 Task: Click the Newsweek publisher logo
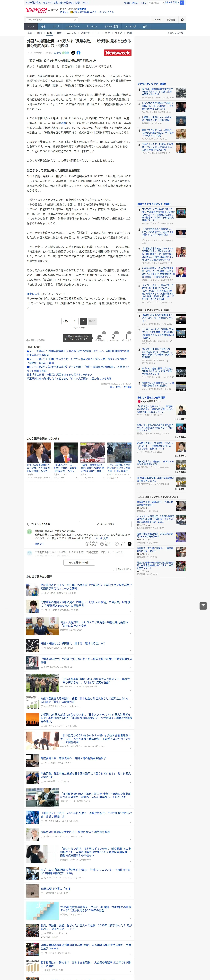pos(118,53)
